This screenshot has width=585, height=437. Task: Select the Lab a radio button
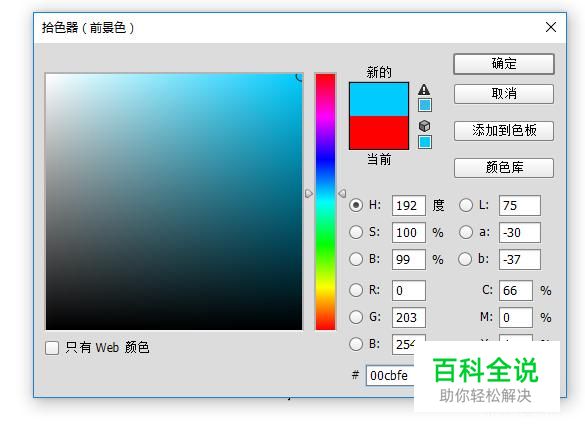tap(466, 232)
